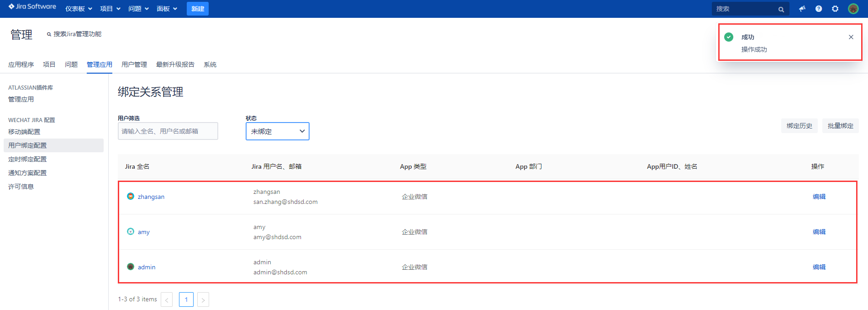Open the 仪表板 dropdown menu
The height and width of the screenshot is (310, 868).
(x=79, y=9)
